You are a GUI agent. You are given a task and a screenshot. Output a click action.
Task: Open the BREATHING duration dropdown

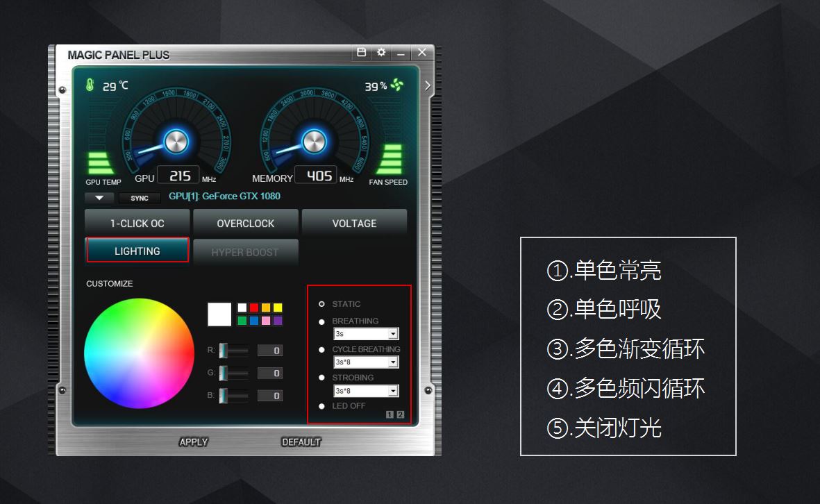tap(366, 333)
